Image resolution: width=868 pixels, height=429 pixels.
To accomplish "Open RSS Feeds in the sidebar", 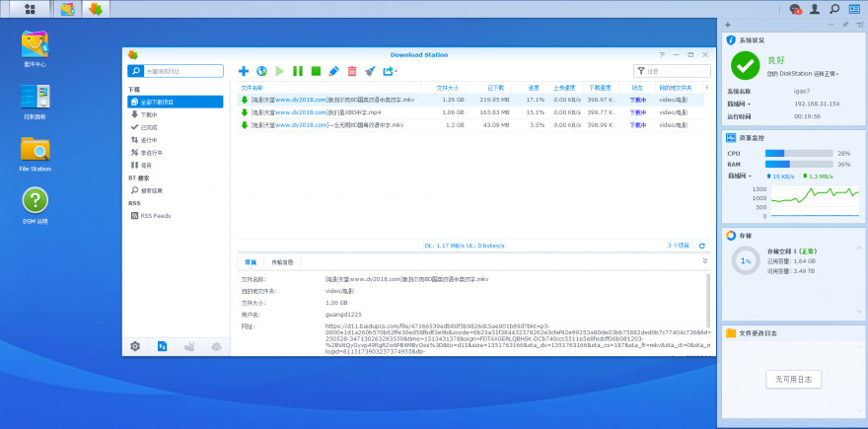I will pyautogui.click(x=155, y=215).
